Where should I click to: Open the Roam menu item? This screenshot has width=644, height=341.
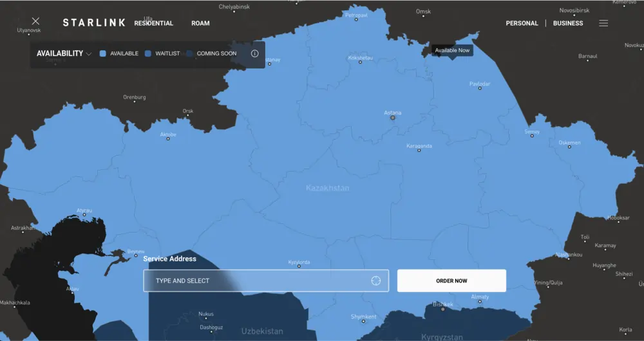(x=200, y=23)
